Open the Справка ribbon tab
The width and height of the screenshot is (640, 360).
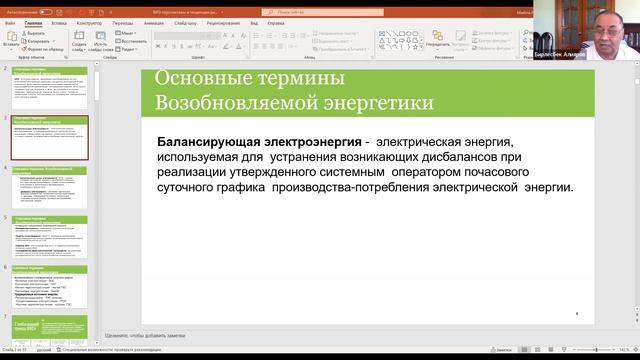point(276,23)
